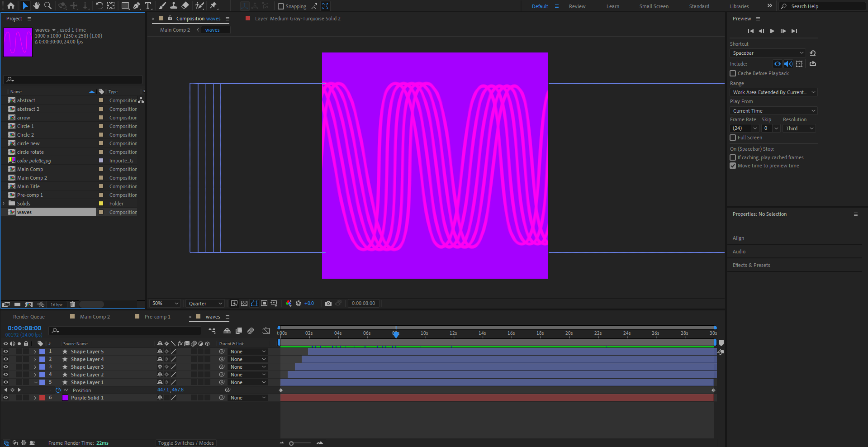868x447 pixels.
Task: Enable motion blur for the timeline
Action: click(251, 331)
